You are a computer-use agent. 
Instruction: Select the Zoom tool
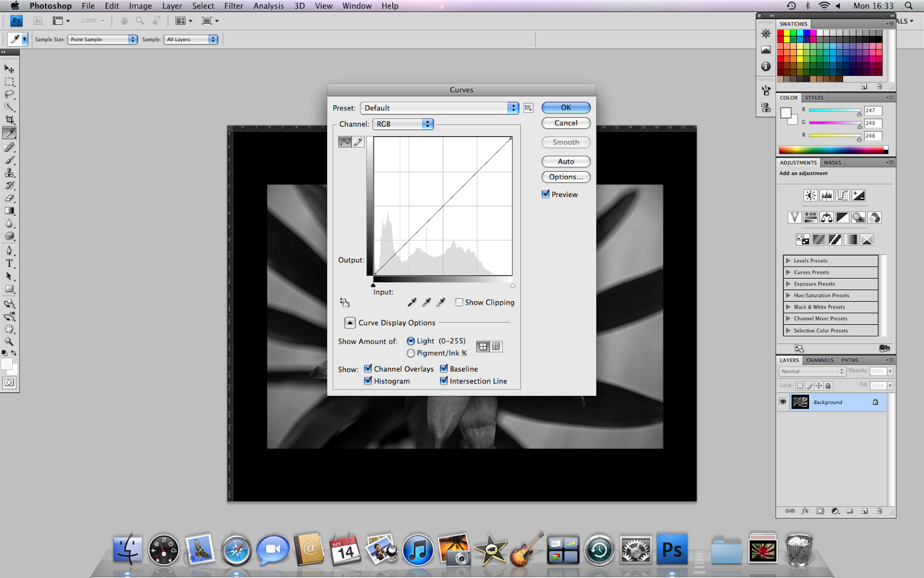[9, 342]
